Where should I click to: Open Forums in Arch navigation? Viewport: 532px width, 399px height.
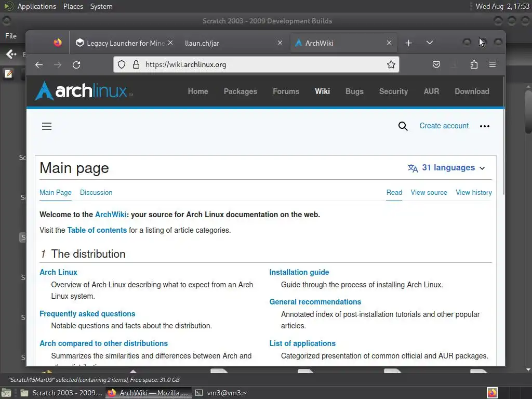point(286,91)
